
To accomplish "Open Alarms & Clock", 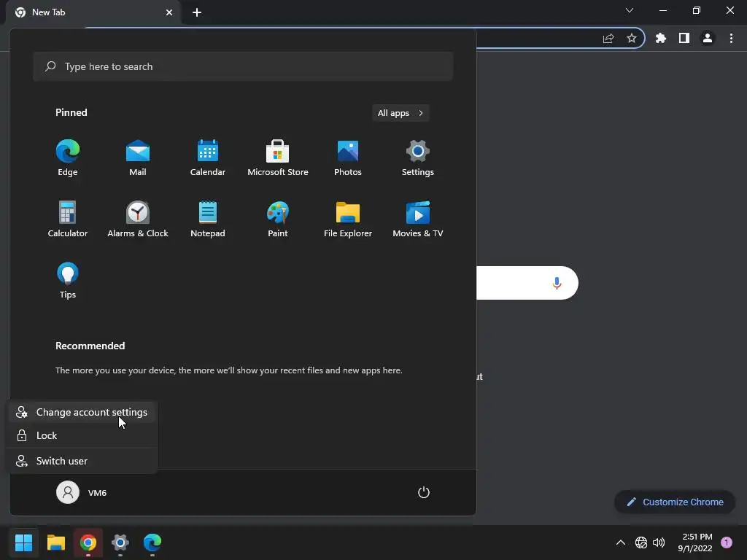I will pos(138,219).
